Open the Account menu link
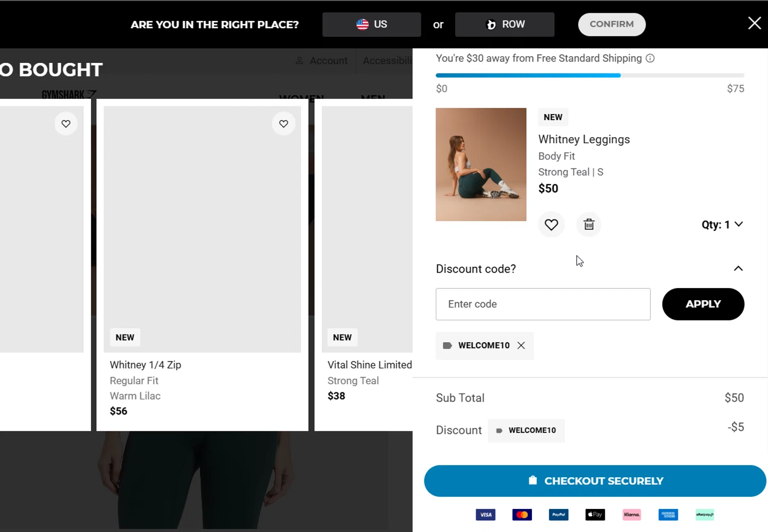 pyautogui.click(x=322, y=61)
